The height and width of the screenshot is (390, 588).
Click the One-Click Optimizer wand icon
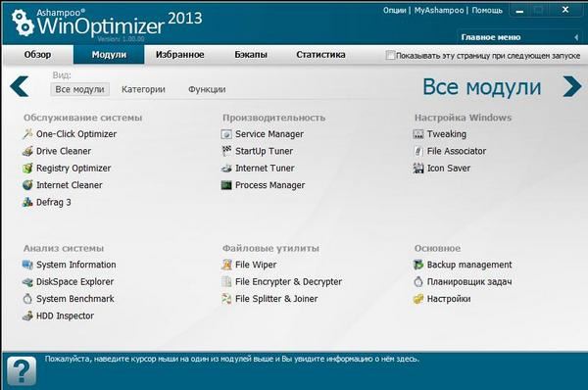tap(27, 134)
